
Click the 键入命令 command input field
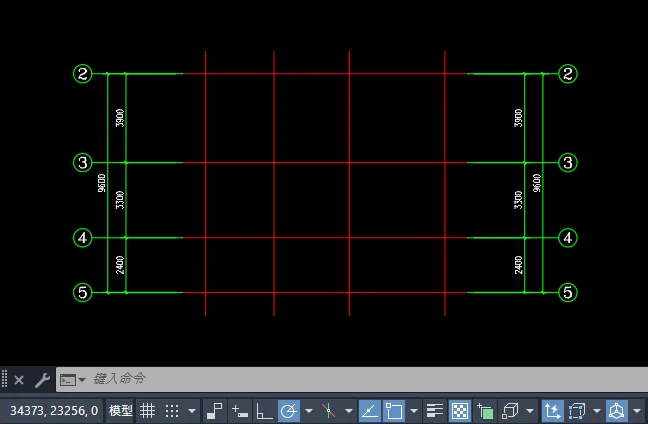[300, 379]
